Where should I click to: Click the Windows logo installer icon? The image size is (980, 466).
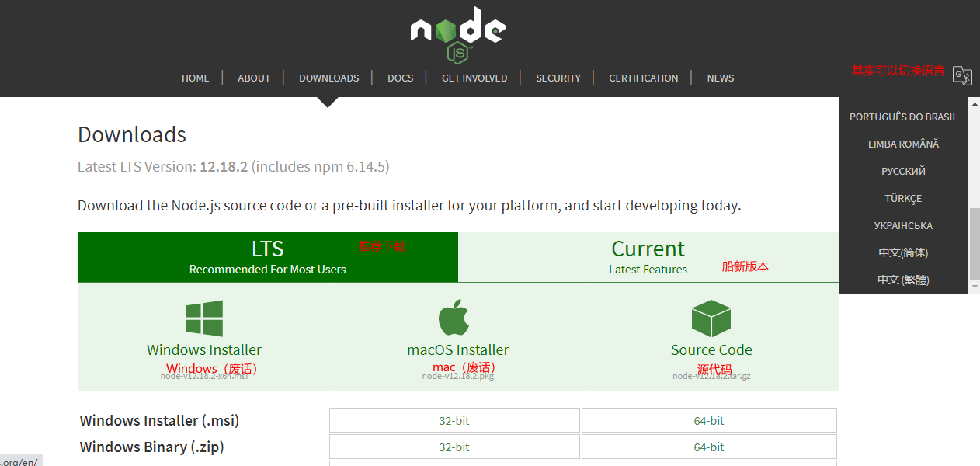(204, 318)
